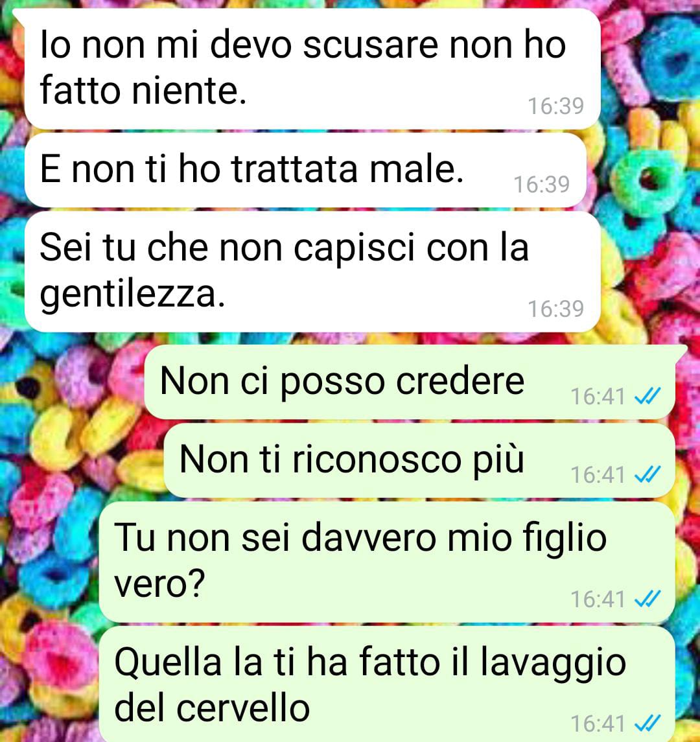Tap the double checkmark on 'Non ti riconosco più'
The height and width of the screenshot is (742, 700).
coord(647,474)
